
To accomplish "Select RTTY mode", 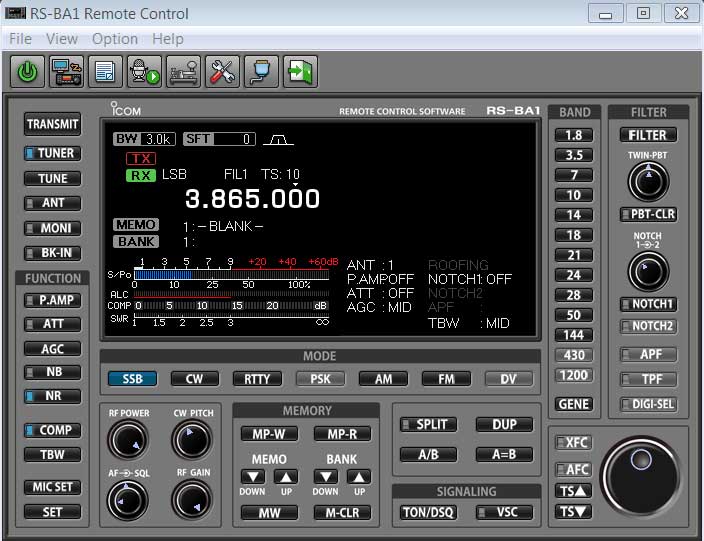I will pyautogui.click(x=257, y=379).
